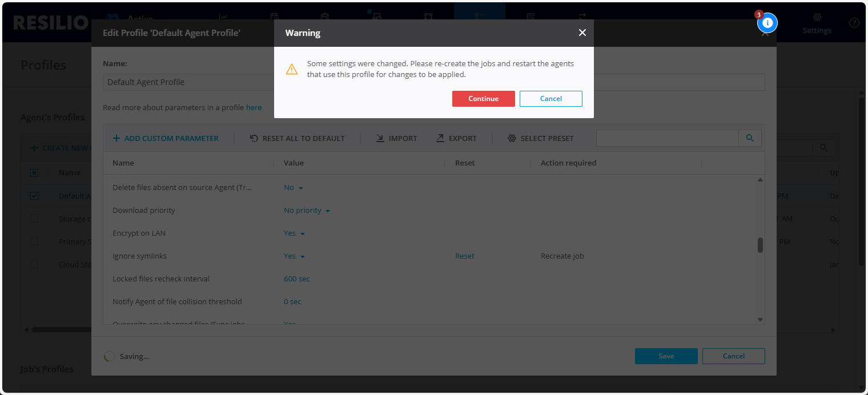Screen dimensions: 868x395
Task: Click Add Custom Parameter plus icon
Action: (x=116, y=138)
